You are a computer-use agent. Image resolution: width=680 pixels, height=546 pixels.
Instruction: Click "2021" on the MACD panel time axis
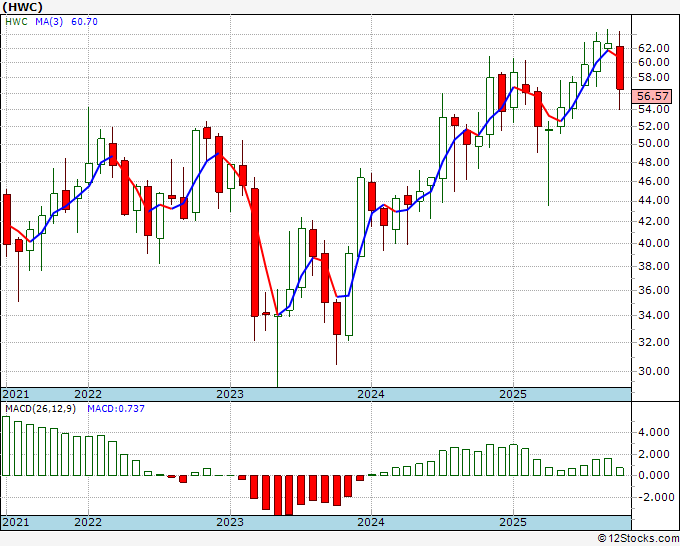[16, 522]
